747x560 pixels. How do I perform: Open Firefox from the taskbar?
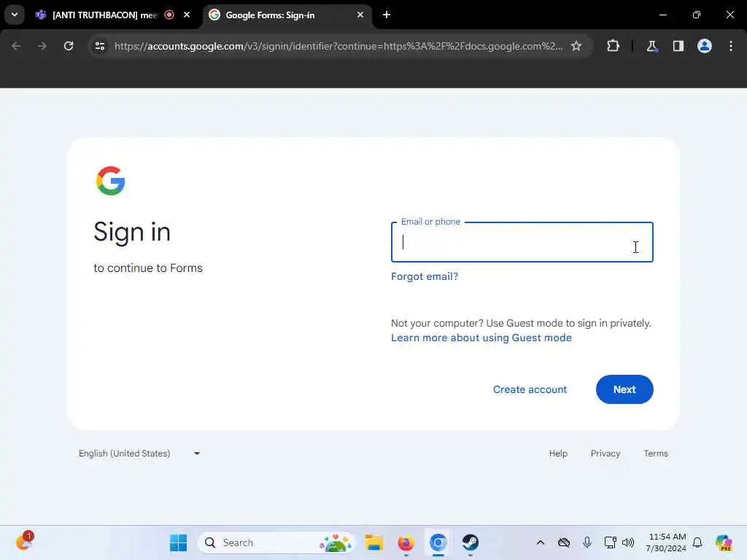(x=406, y=542)
